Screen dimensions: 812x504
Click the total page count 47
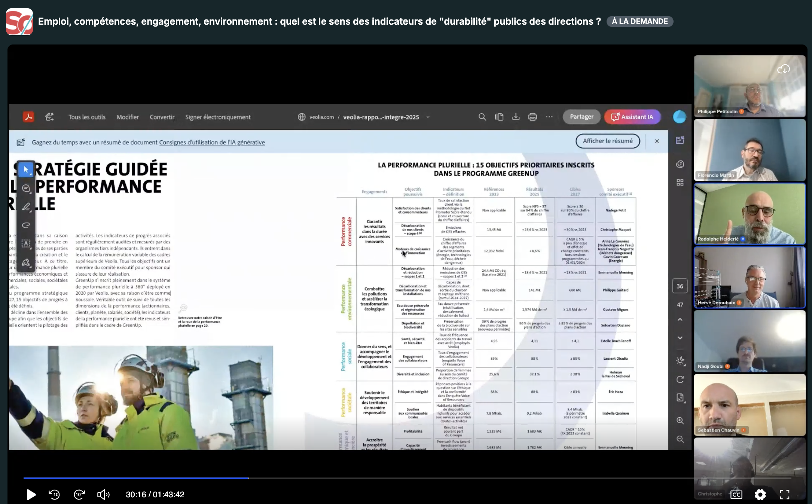[680, 305]
